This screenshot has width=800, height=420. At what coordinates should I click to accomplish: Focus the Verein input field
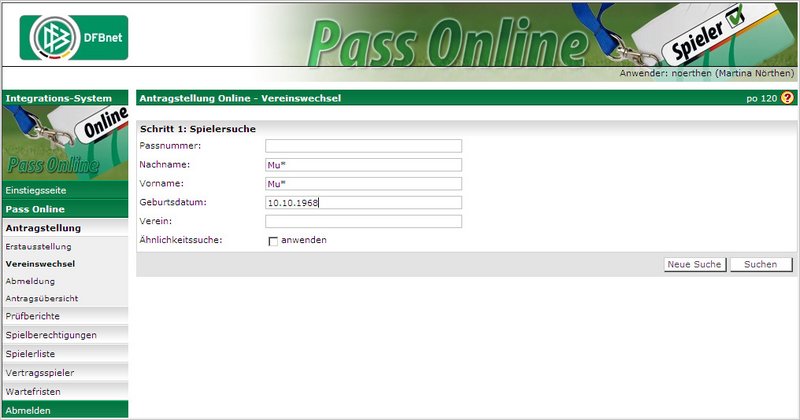tap(363, 221)
